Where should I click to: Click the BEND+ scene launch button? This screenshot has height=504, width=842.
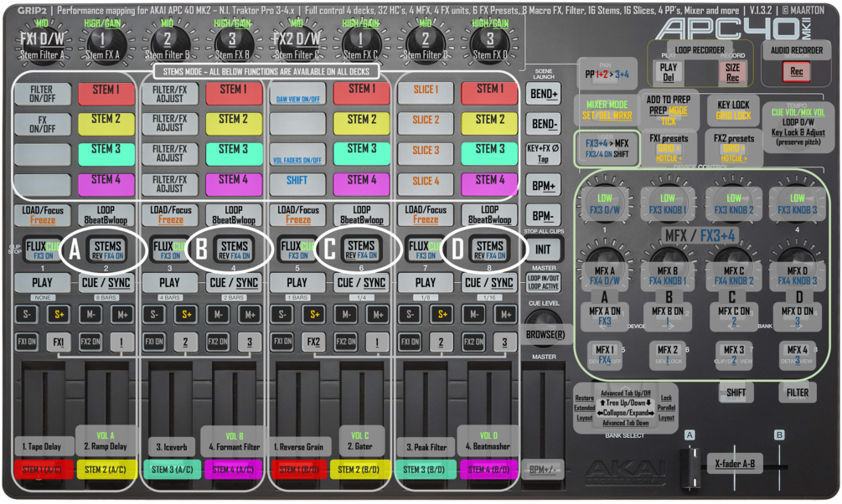pos(544,94)
